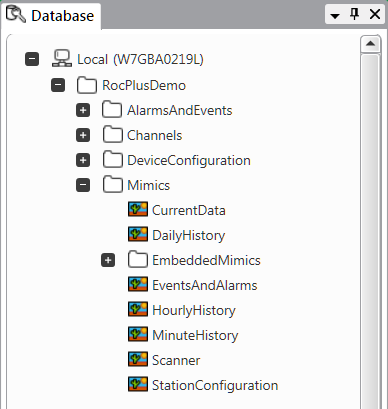Click the StationConfiguration mimic icon

[x=138, y=385]
